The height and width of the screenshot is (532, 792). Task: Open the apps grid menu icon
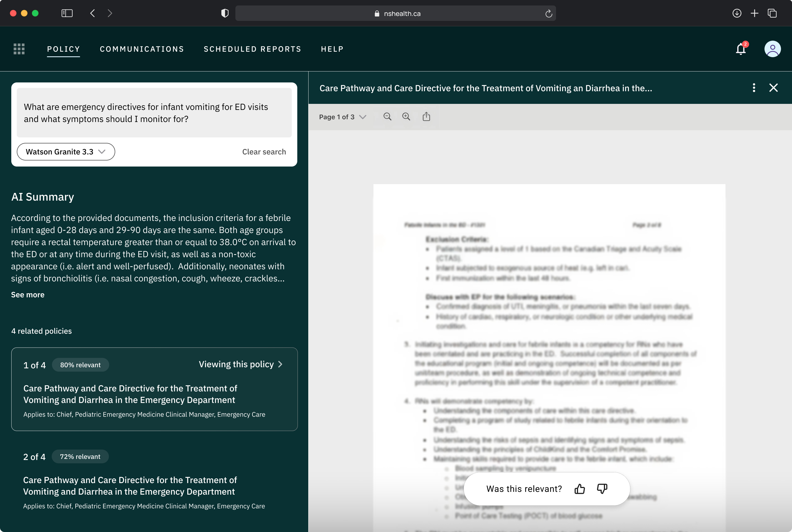(19, 49)
